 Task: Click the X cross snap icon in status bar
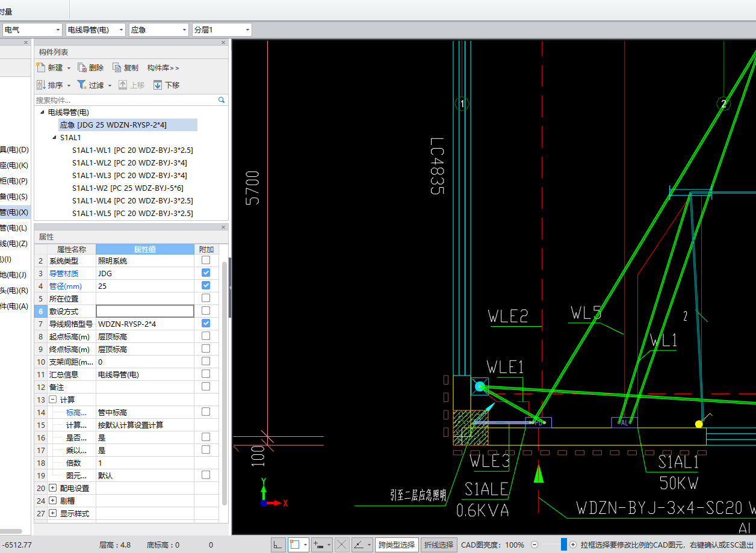pos(342,545)
